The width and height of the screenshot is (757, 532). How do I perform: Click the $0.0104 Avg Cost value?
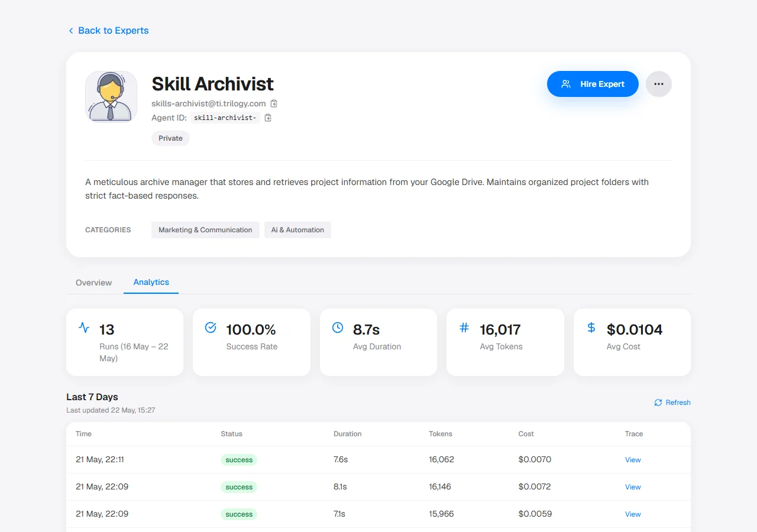(x=635, y=329)
